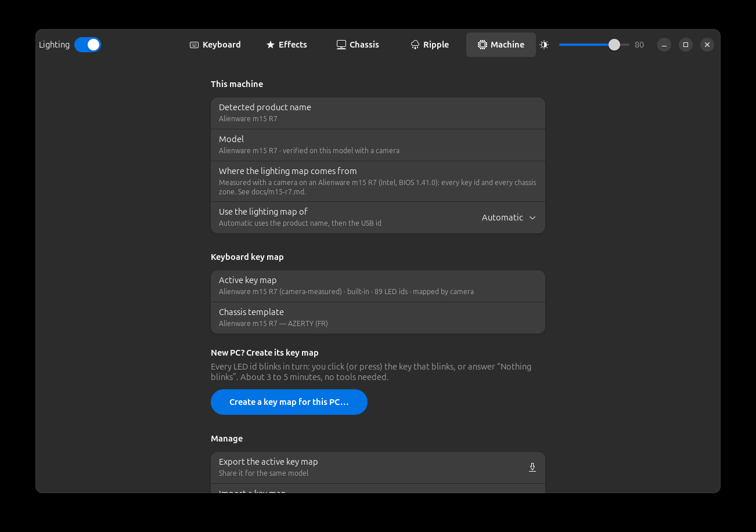Toggle the Lighting switch off
This screenshot has width=756, height=532.
[88, 45]
